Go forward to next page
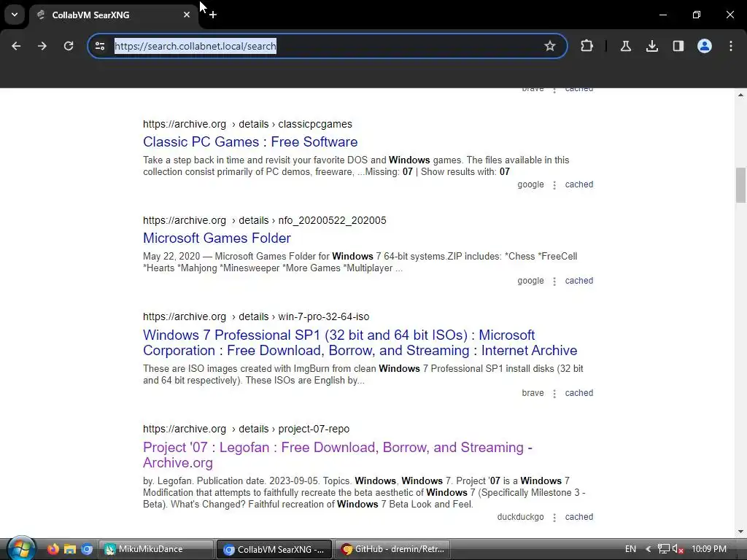The width and height of the screenshot is (747, 560). [42, 46]
